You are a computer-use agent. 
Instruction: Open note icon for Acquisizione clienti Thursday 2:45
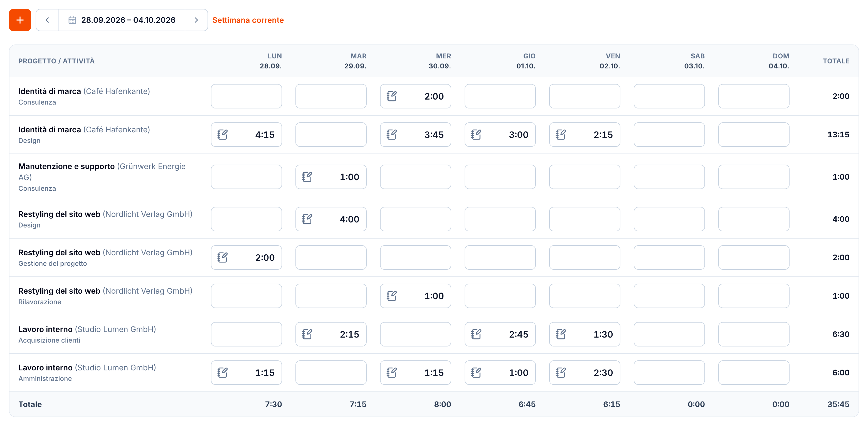click(x=476, y=335)
